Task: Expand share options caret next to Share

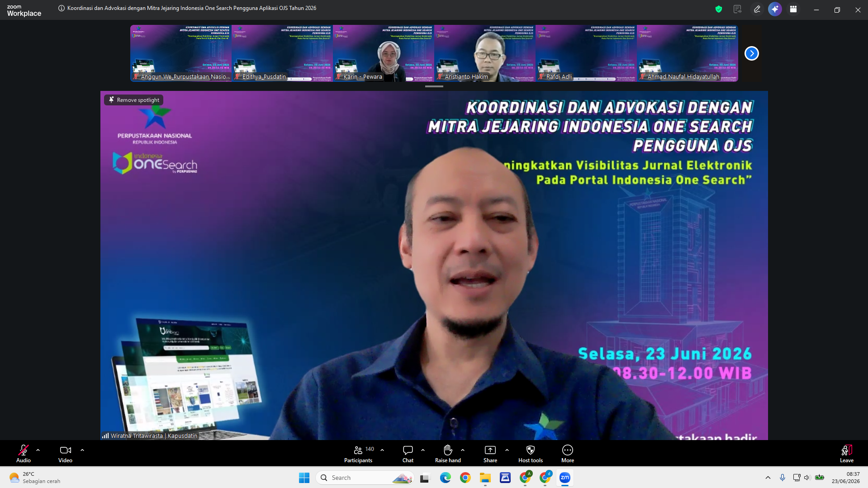Action: coord(507,450)
